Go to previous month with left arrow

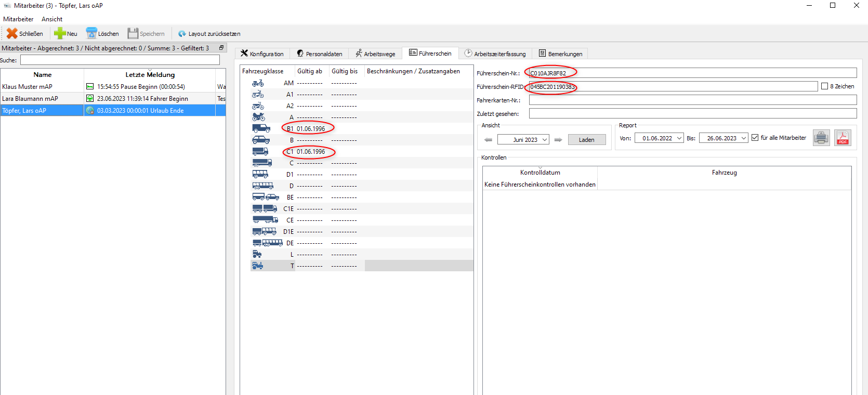pos(488,140)
